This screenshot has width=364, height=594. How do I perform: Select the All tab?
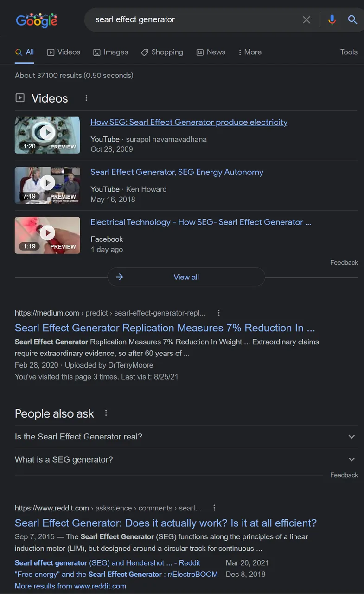pos(25,52)
